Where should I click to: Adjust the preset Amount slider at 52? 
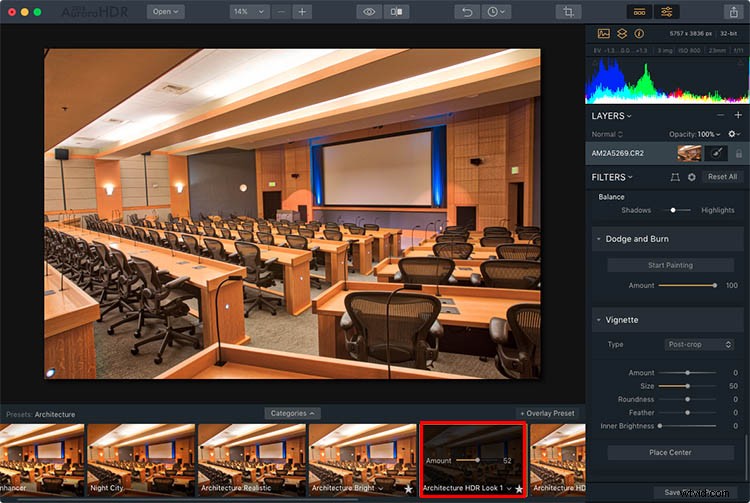[477, 460]
